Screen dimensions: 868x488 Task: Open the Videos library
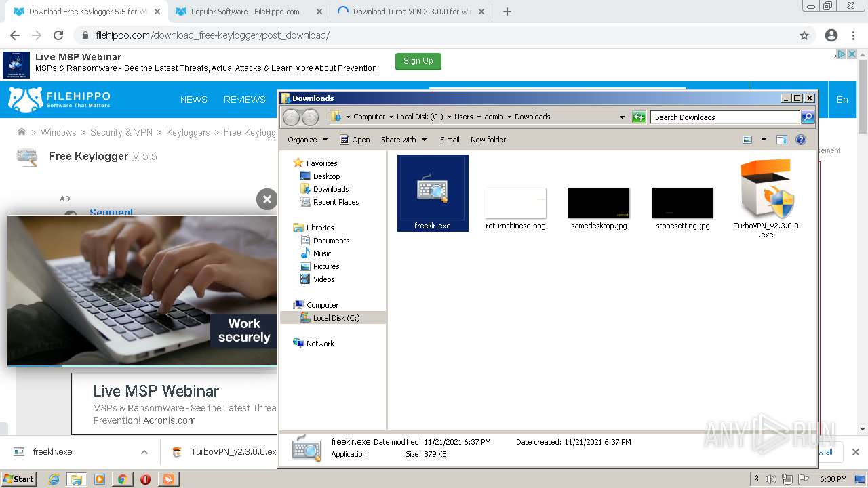[323, 279]
